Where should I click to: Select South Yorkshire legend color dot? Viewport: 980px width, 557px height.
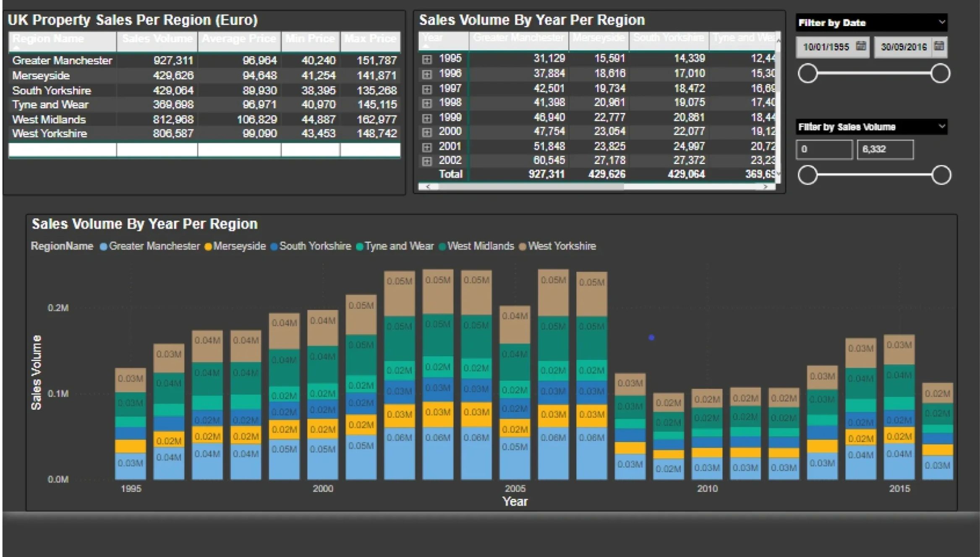point(274,247)
